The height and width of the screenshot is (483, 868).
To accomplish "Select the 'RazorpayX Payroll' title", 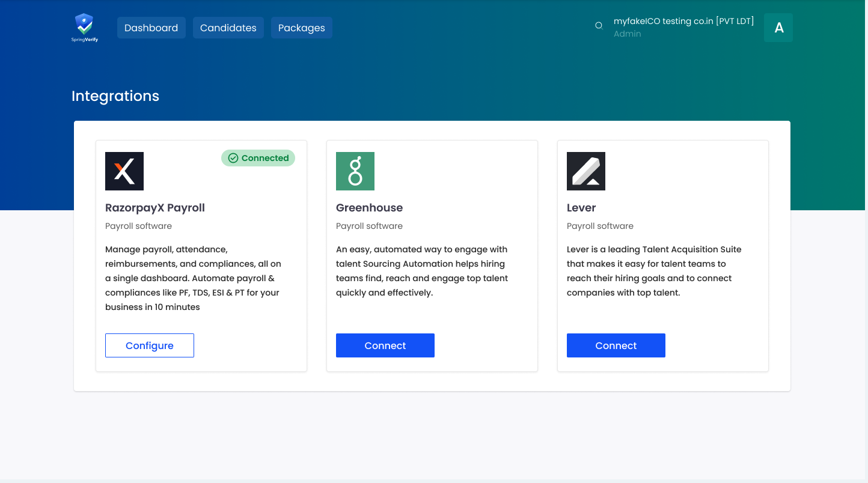I will (155, 208).
